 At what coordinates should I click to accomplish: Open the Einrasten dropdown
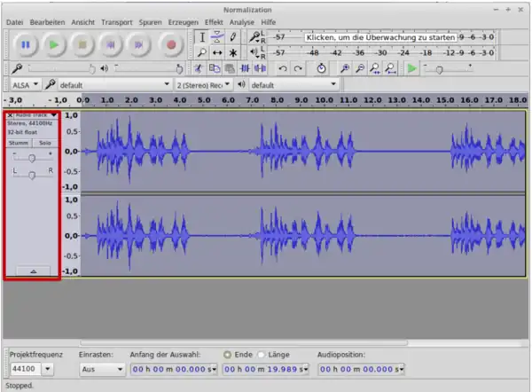click(99, 368)
